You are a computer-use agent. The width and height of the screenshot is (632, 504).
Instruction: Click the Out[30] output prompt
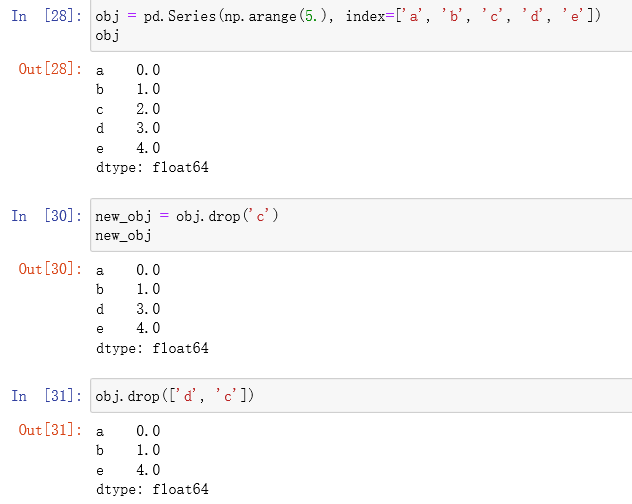tap(50, 269)
